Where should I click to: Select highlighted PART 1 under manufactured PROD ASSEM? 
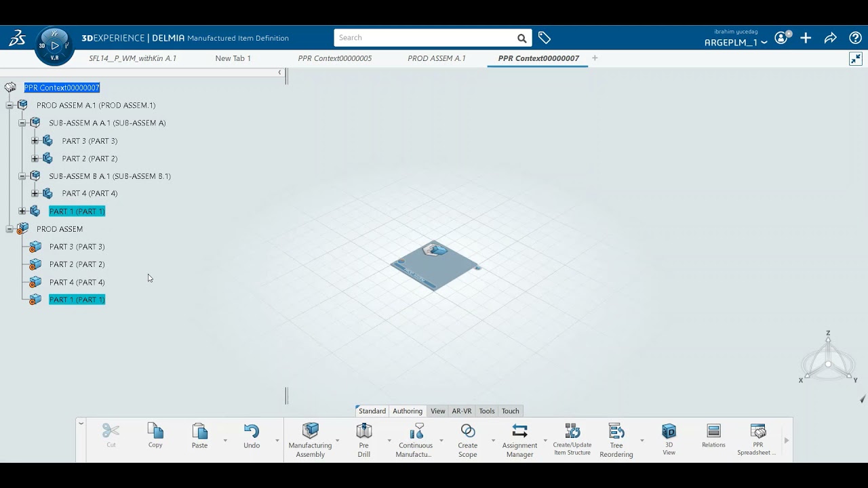coord(77,300)
